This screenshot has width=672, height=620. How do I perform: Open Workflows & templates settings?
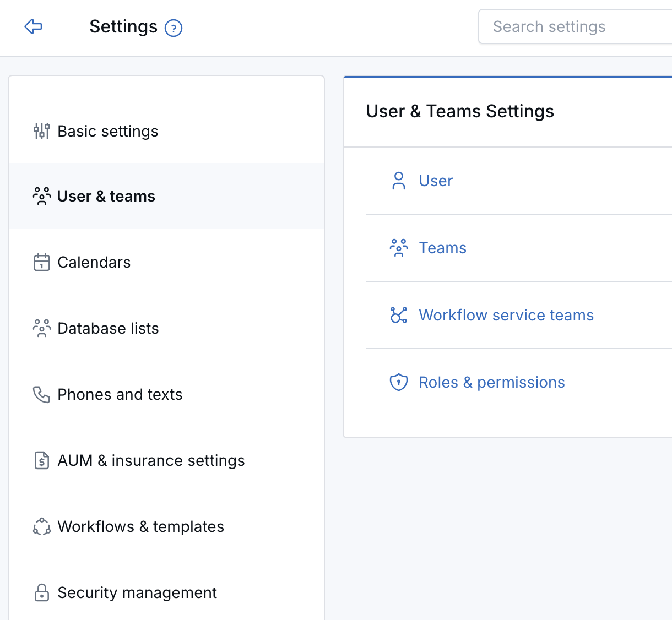pyautogui.click(x=166, y=526)
